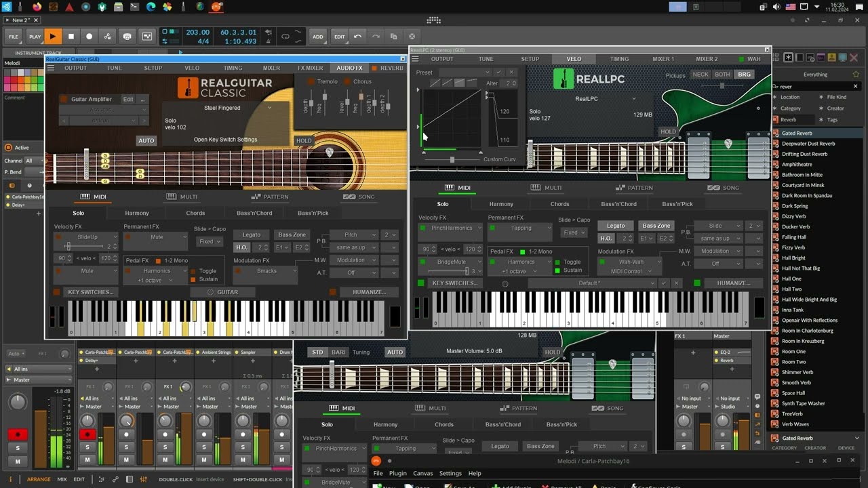Viewport: 868px width, 488px height.
Task: Enable Tremolo checkbox in RealGuitar
Action: (311, 82)
